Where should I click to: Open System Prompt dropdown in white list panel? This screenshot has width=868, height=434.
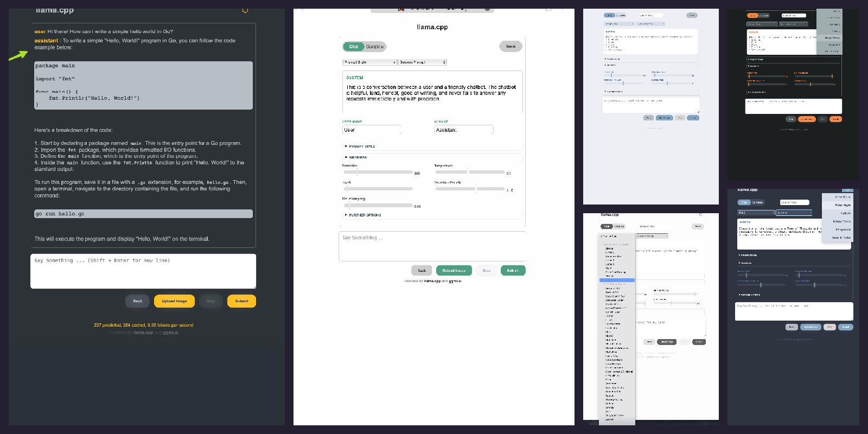pos(652,236)
